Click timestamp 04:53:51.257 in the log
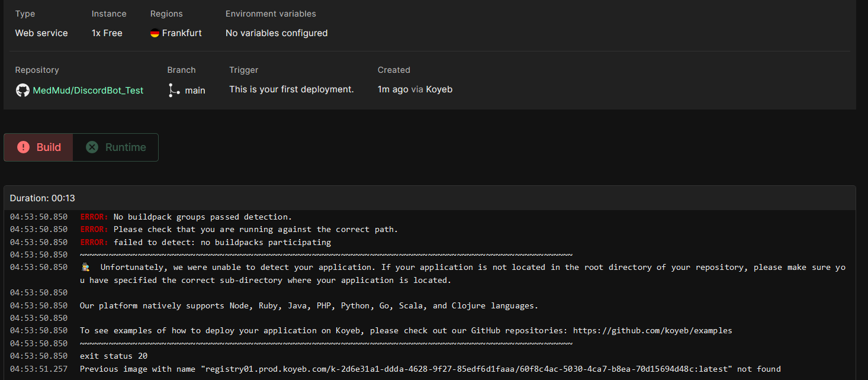The image size is (868, 380). (x=38, y=369)
